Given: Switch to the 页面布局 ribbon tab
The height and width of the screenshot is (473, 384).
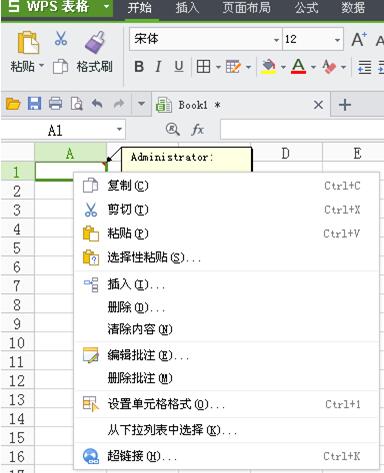Looking at the screenshot, I should (x=246, y=7).
